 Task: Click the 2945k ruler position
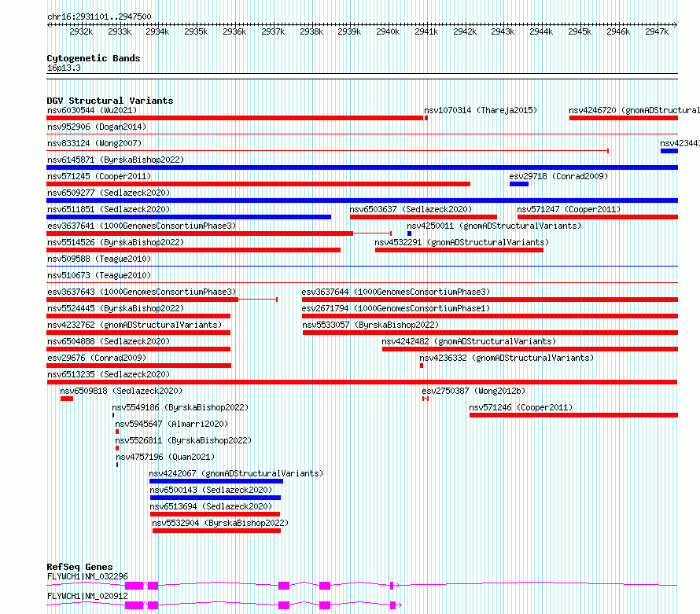pyautogui.click(x=580, y=31)
